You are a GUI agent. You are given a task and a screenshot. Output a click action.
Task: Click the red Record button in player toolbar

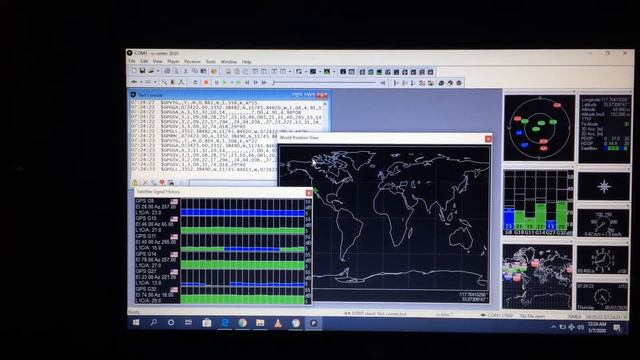(206, 82)
